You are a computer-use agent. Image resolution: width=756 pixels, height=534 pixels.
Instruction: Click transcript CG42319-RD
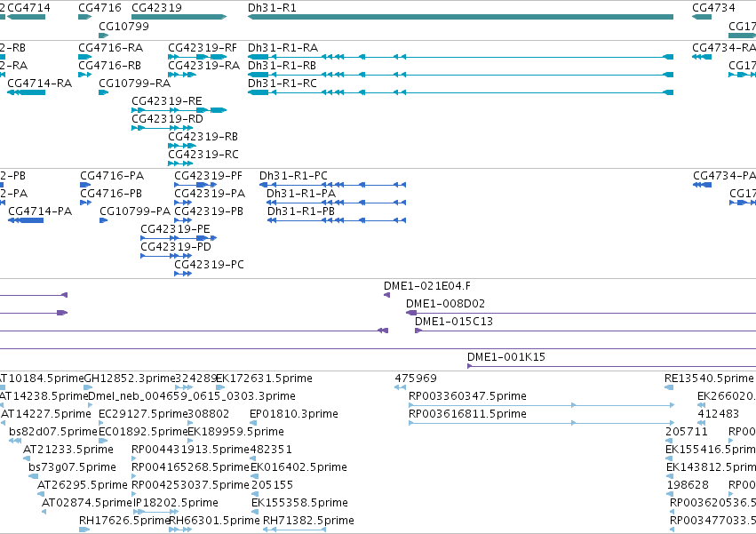coord(167,119)
